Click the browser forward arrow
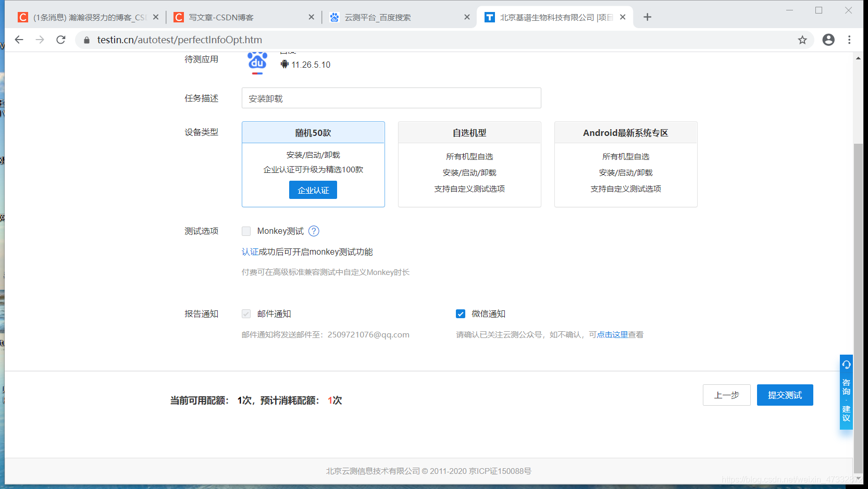The image size is (868, 489). coord(40,40)
